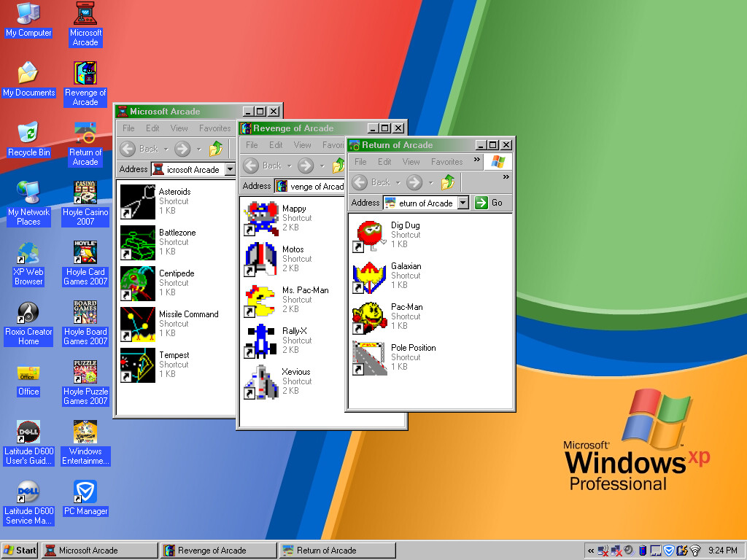Open File menu in Return of Arcade
The image size is (747, 560).
[x=360, y=162]
